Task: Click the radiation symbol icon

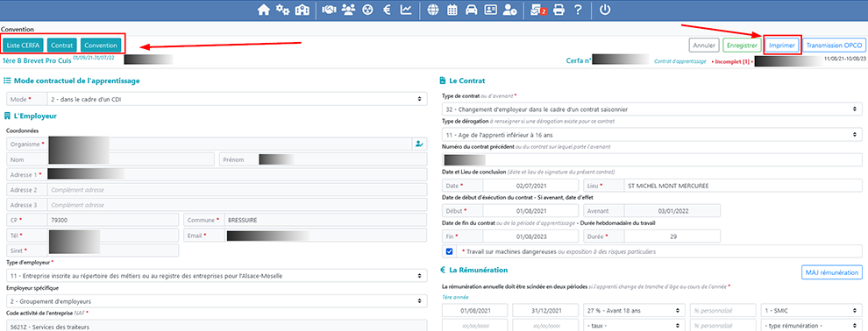Action: [367, 10]
